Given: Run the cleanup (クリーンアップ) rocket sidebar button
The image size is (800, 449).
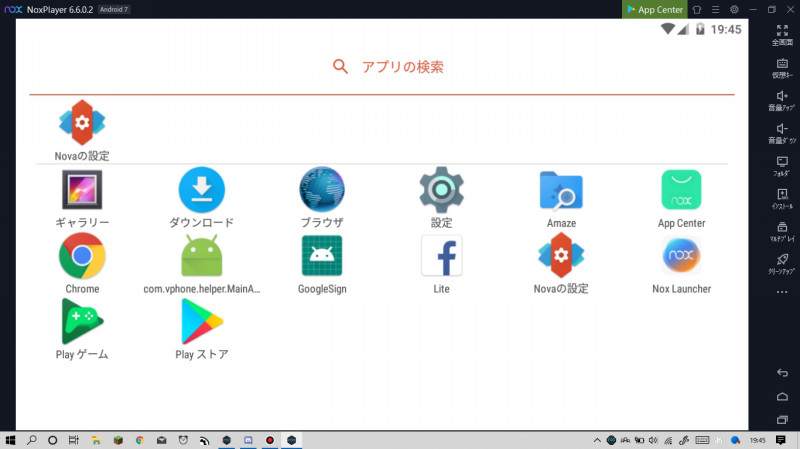Looking at the screenshot, I should [782, 264].
